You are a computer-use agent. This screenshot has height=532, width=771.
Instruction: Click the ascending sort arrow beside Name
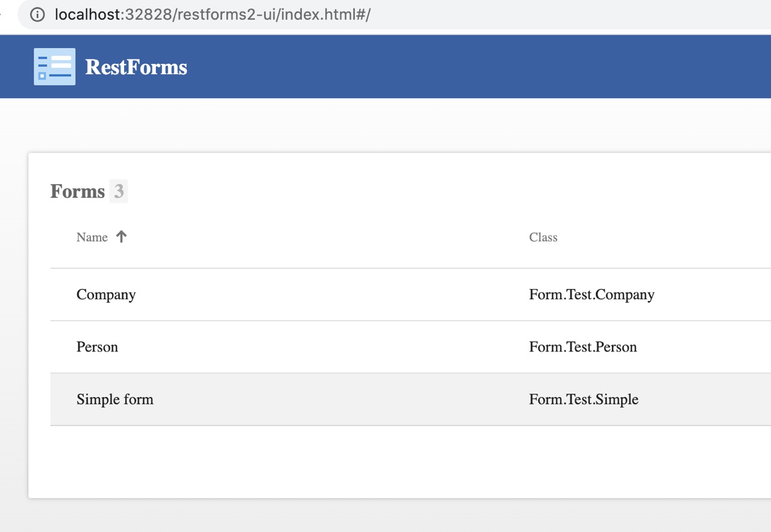coord(122,237)
